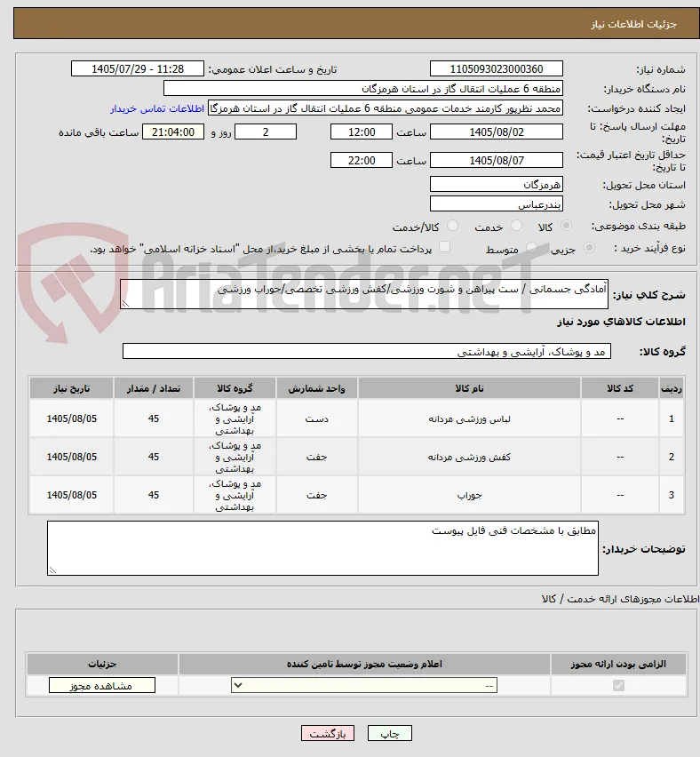
Task: Click the price validity time 22:00
Action: click(x=361, y=160)
